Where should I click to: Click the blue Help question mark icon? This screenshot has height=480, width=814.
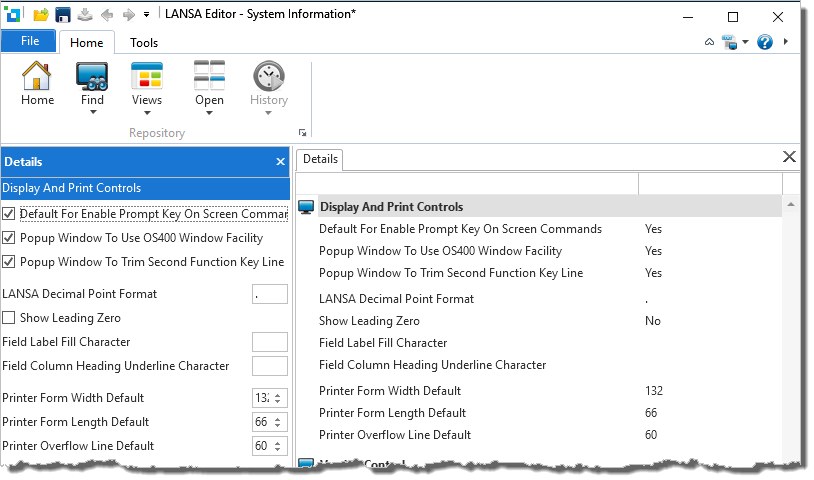click(765, 42)
